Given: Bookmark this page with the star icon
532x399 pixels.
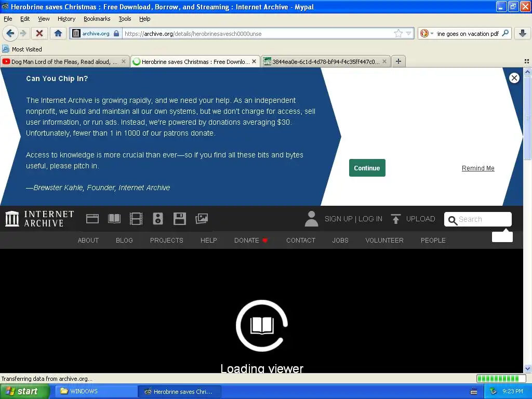Looking at the screenshot, I should click(398, 33).
